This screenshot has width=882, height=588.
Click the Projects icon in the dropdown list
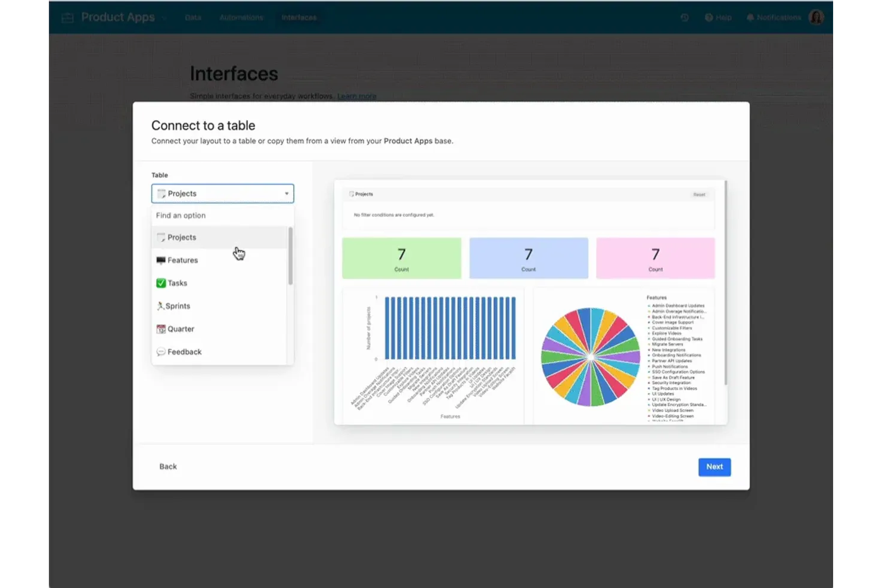161,237
